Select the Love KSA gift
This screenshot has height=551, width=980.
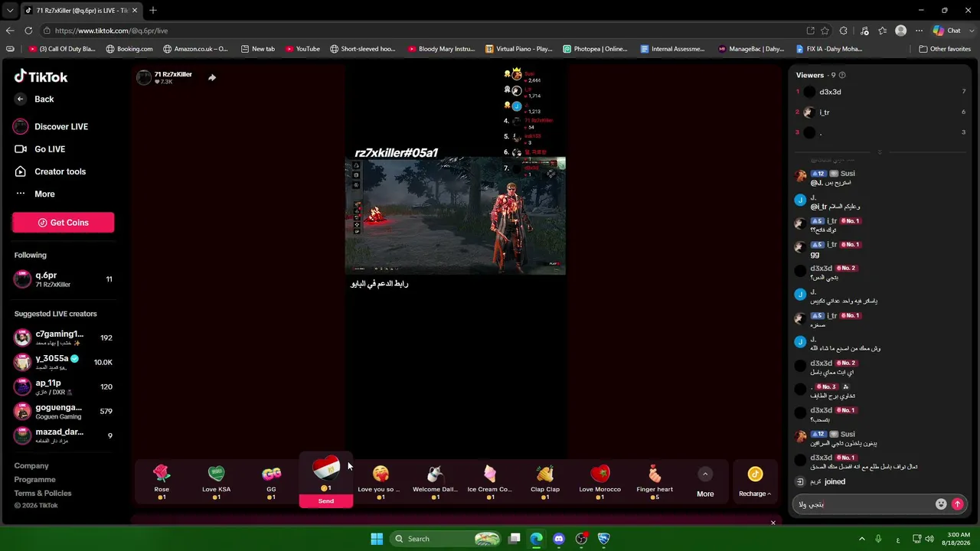click(x=216, y=483)
